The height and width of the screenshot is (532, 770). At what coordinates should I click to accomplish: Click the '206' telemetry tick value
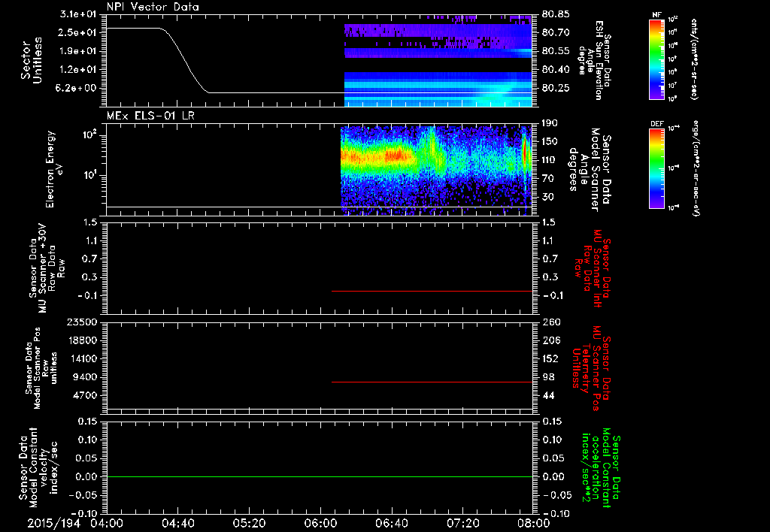(551, 340)
